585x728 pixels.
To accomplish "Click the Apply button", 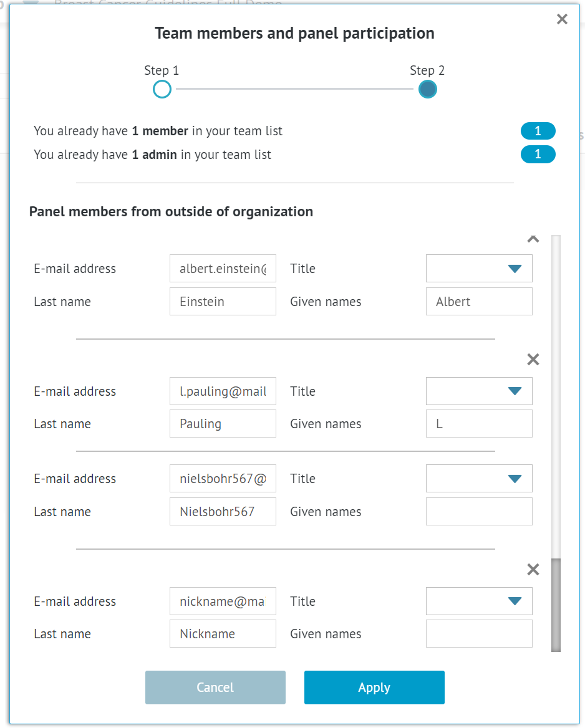I will 374,687.
